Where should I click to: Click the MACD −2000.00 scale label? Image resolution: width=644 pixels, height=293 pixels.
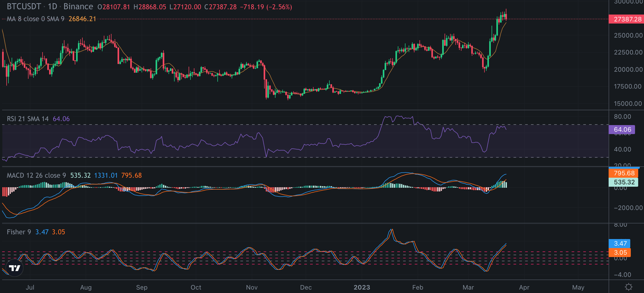628,208
